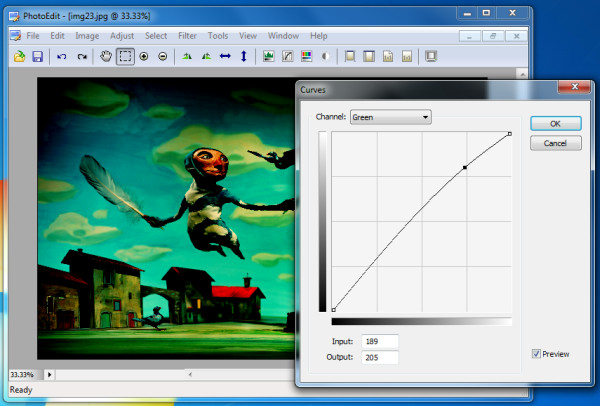Click the fullscreen monitor icon
This screenshot has height=406, width=600.
pos(431,57)
